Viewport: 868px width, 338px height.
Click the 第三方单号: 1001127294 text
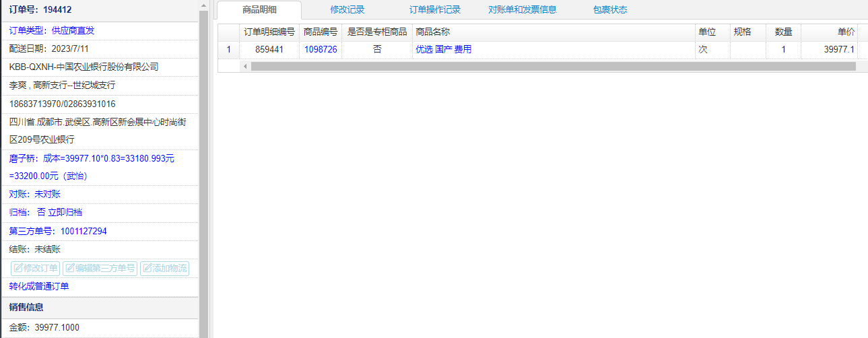click(x=58, y=231)
